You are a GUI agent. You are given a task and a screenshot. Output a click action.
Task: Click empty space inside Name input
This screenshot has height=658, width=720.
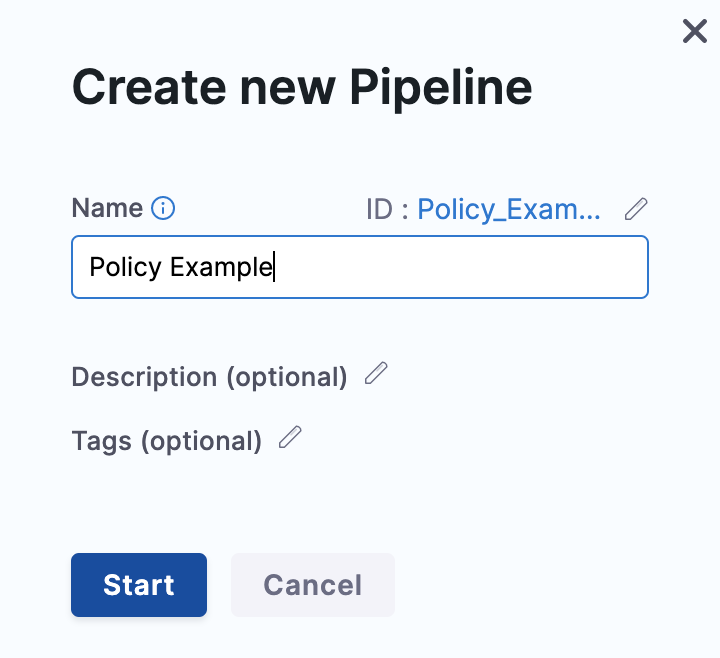point(460,267)
